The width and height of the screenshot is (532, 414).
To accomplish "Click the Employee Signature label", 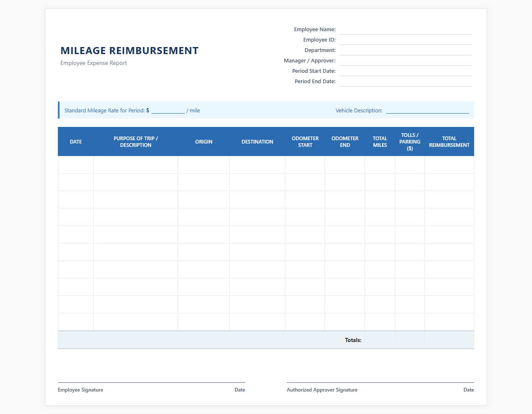I will [80, 390].
